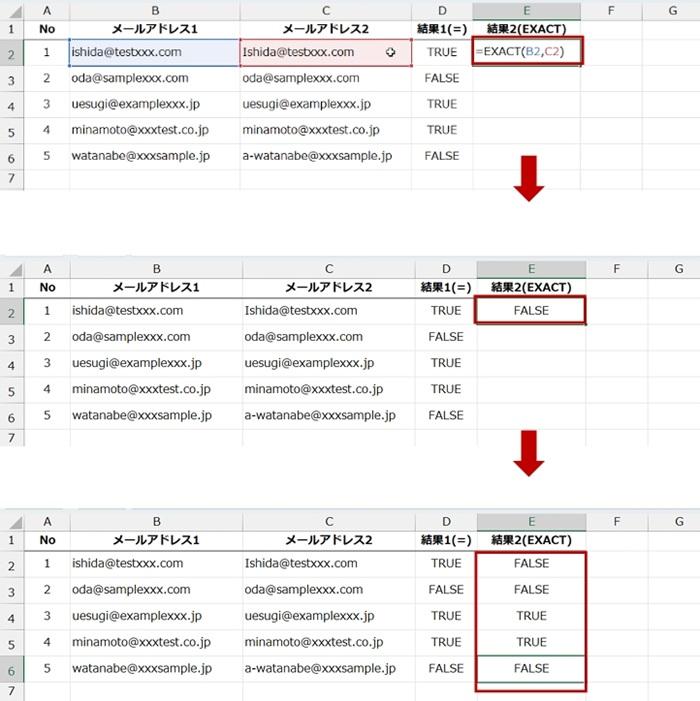Click column F header in the middle sheet

pyautogui.click(x=616, y=268)
